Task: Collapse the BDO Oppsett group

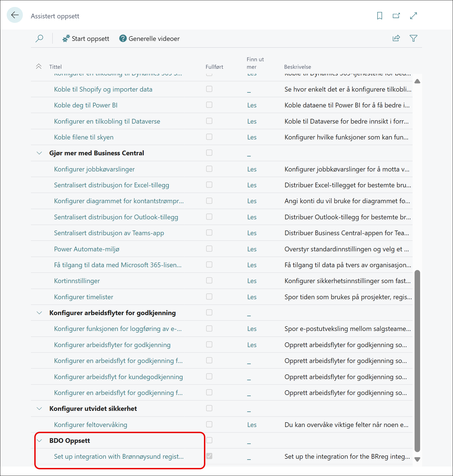Action: point(39,441)
